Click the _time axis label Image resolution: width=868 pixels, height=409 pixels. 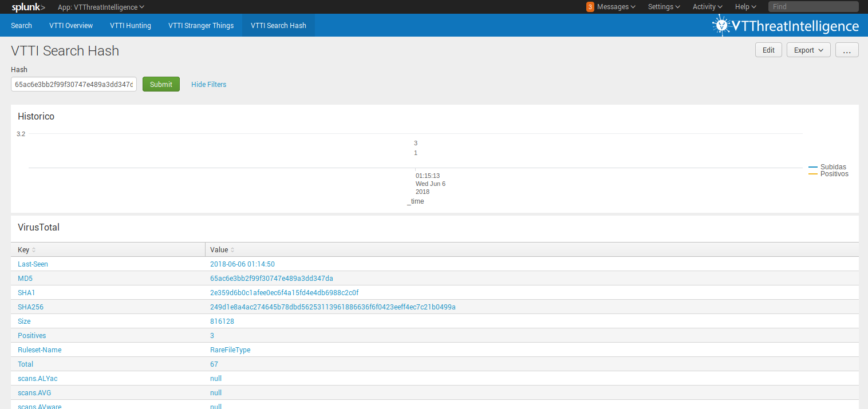[x=415, y=201]
